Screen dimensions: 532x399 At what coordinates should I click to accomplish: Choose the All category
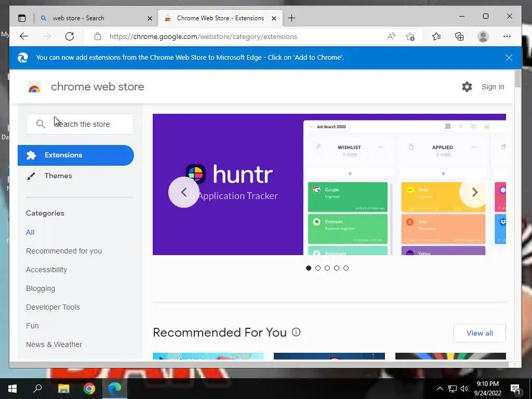pos(30,232)
